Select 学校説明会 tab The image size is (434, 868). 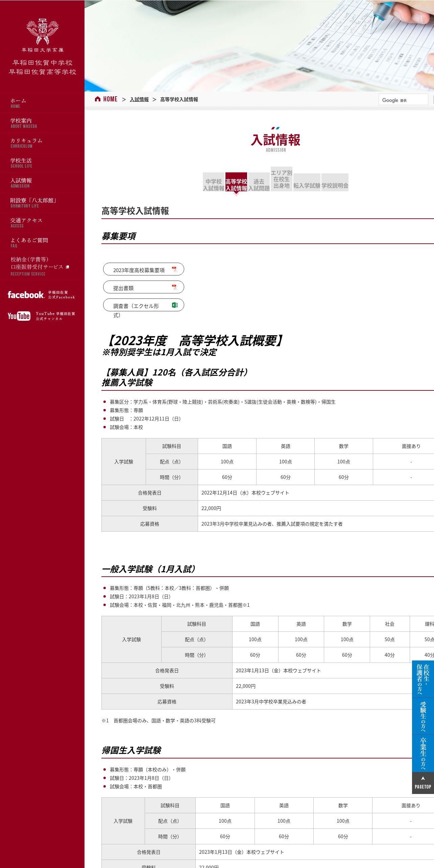click(x=335, y=183)
